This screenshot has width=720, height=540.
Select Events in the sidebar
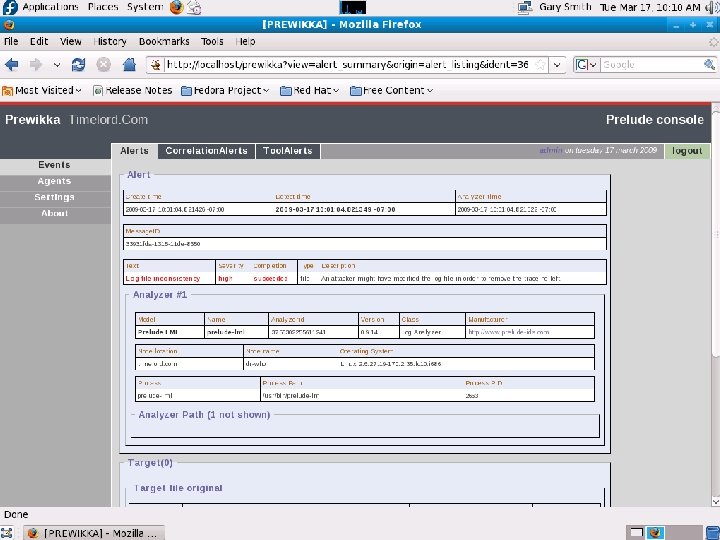(54, 165)
